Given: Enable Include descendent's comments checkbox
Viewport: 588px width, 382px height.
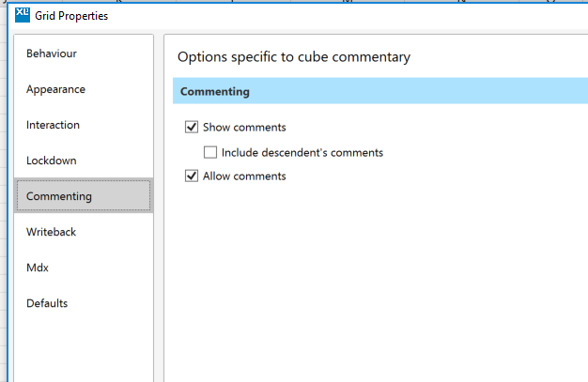Looking at the screenshot, I should [x=210, y=152].
